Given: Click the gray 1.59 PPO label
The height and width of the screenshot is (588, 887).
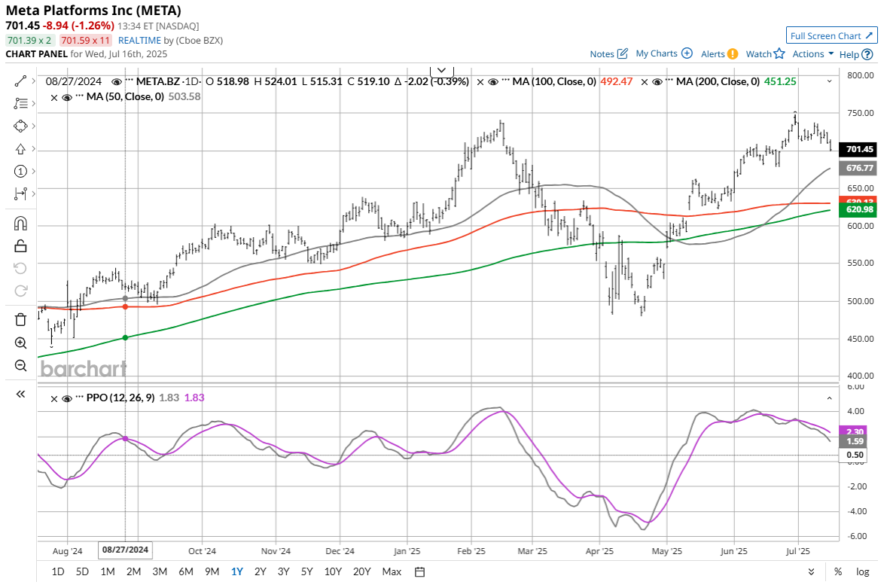Looking at the screenshot, I should point(854,441).
